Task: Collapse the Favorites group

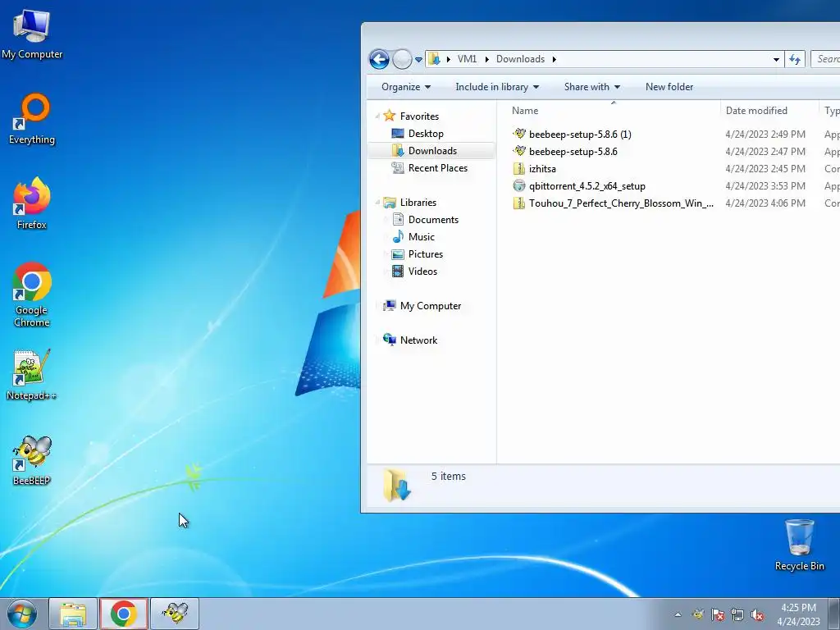Action: coord(377,116)
